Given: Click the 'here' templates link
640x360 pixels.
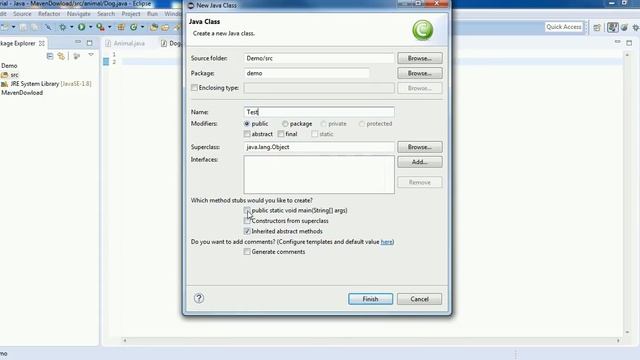Looking at the screenshot, I should pyautogui.click(x=387, y=242).
